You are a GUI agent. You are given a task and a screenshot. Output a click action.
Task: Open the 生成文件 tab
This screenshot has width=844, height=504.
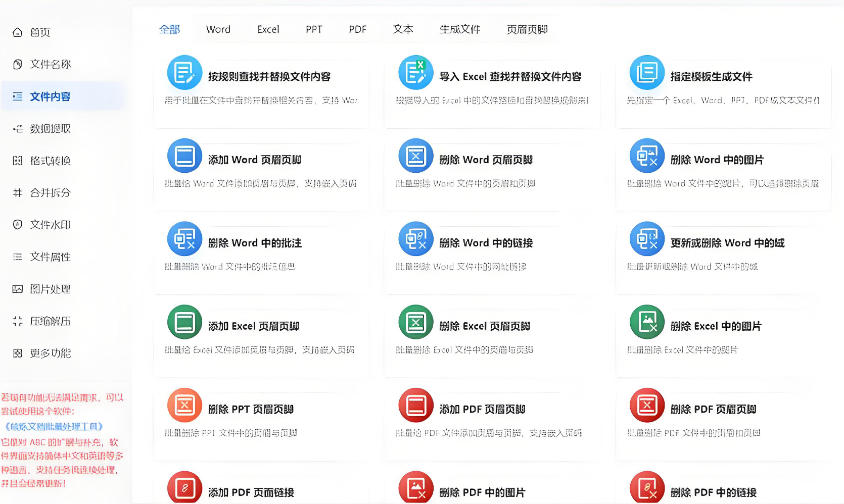(x=460, y=29)
